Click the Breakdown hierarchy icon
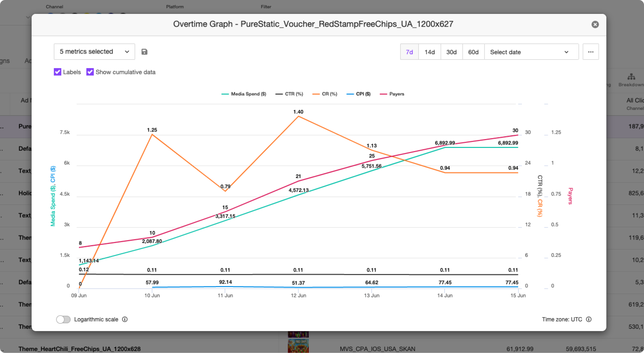 (x=631, y=77)
